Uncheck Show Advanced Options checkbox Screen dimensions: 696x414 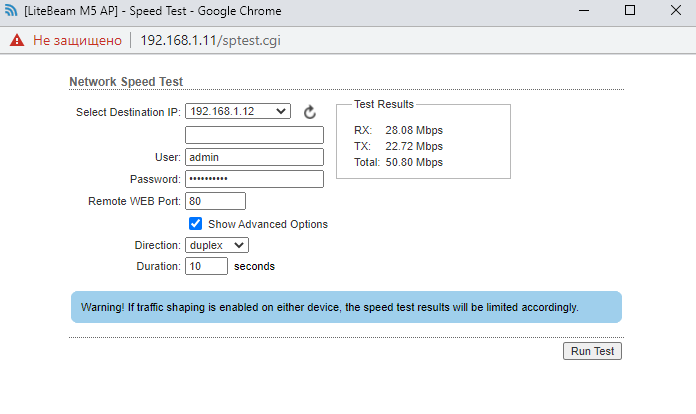tap(195, 224)
